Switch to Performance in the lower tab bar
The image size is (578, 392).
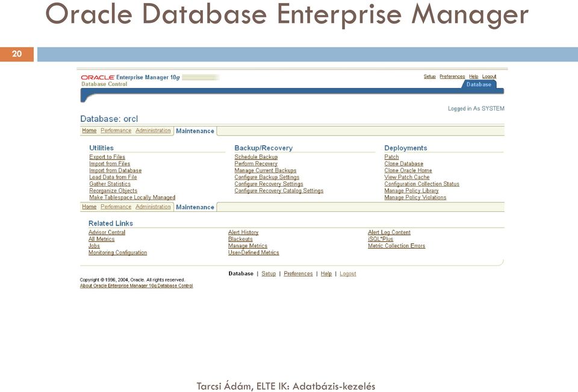point(116,207)
